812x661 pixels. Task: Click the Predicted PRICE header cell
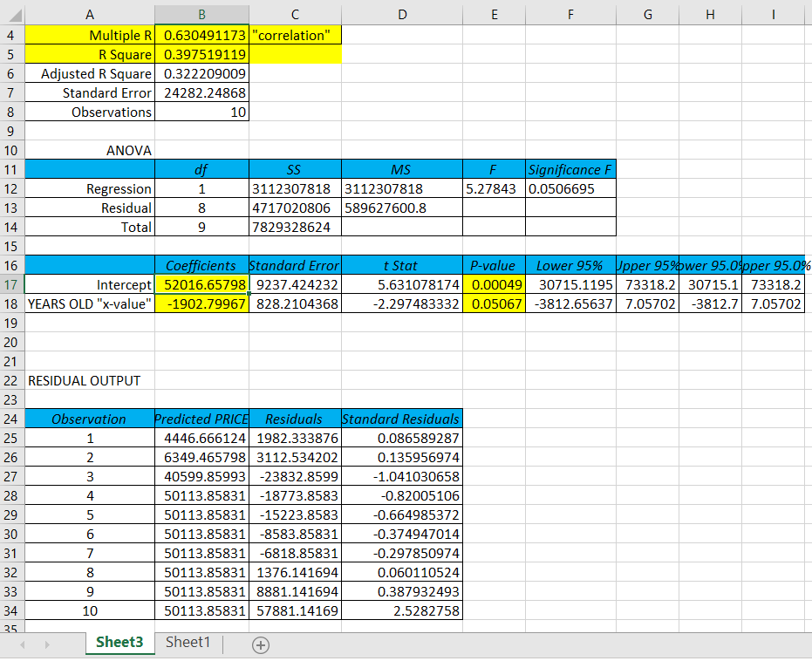[x=201, y=419]
